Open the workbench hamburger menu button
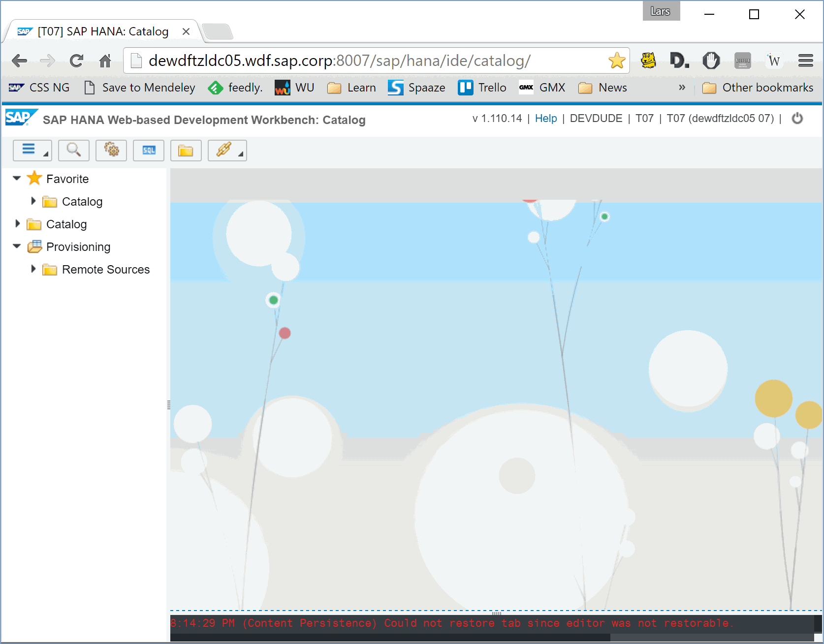The image size is (824, 644). click(32, 150)
